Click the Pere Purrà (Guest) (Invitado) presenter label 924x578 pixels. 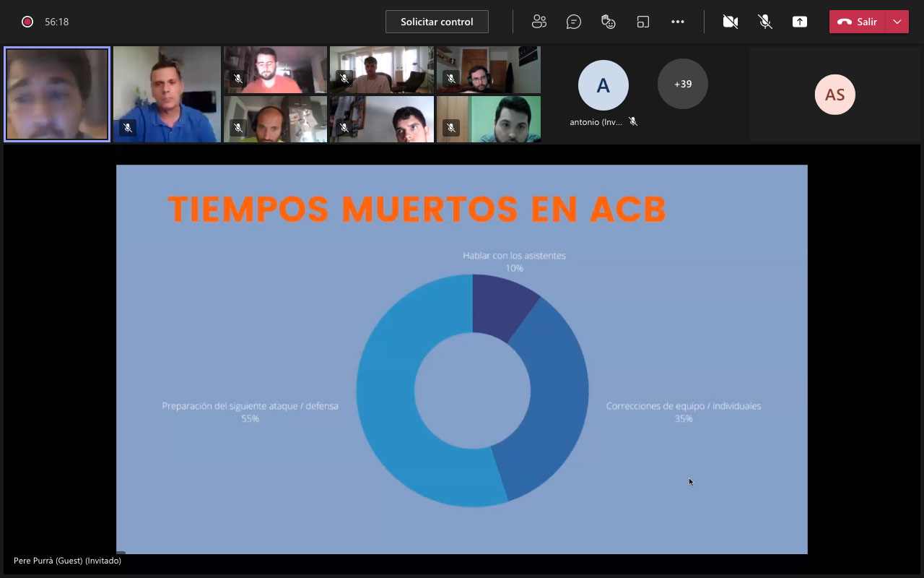[x=67, y=561]
